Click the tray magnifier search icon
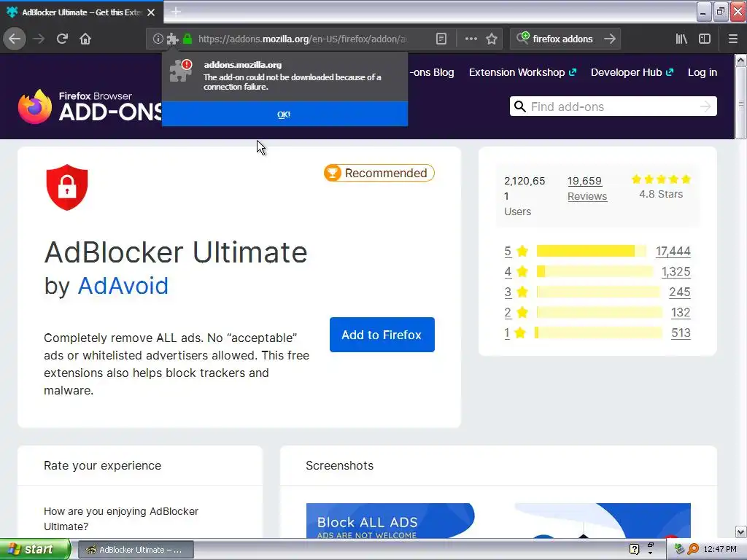 click(x=693, y=549)
